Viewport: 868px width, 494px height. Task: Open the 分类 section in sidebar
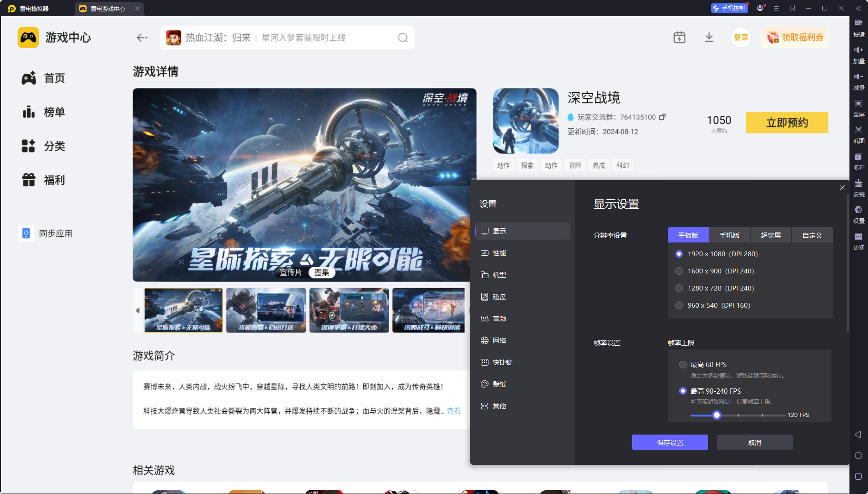pos(54,146)
